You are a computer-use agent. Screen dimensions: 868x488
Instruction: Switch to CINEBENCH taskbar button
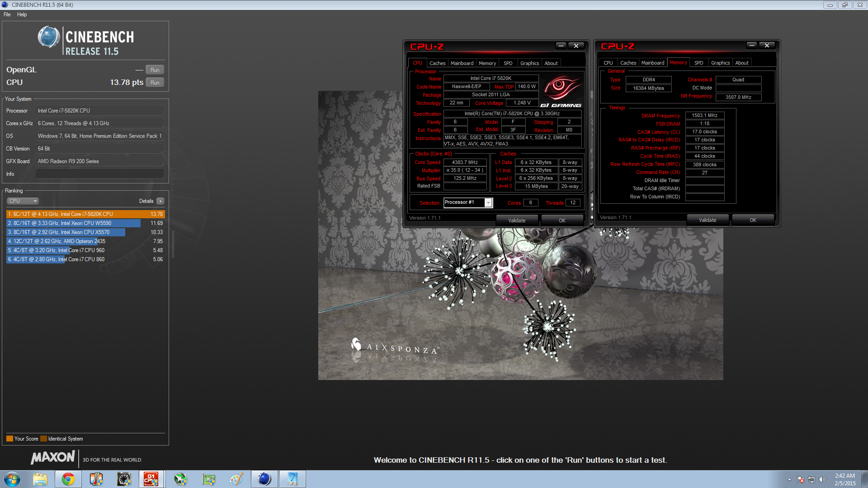264,479
